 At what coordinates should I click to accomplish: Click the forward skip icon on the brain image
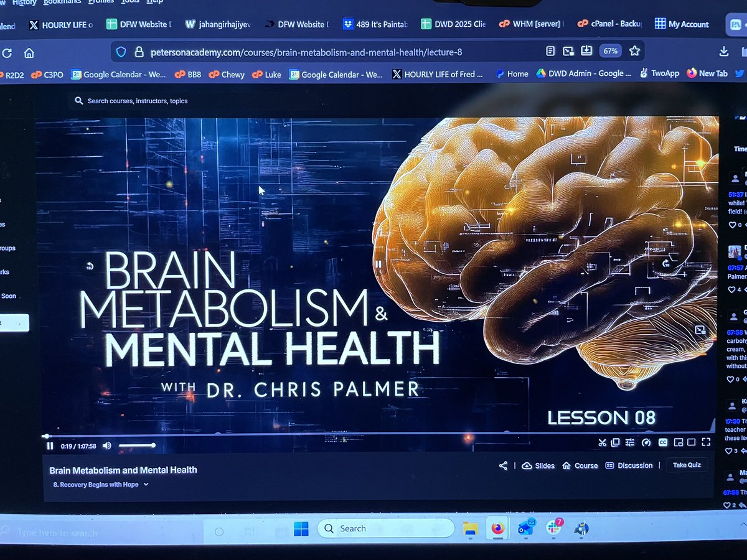(x=667, y=264)
